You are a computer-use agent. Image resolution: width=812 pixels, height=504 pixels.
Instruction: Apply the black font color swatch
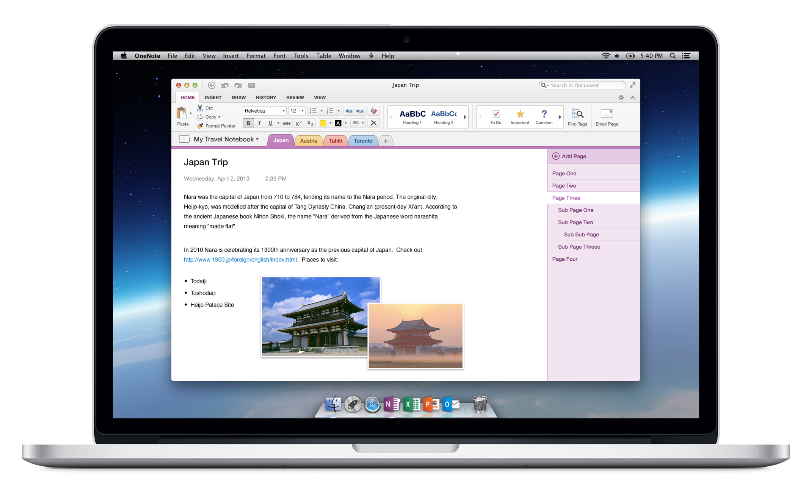338,123
